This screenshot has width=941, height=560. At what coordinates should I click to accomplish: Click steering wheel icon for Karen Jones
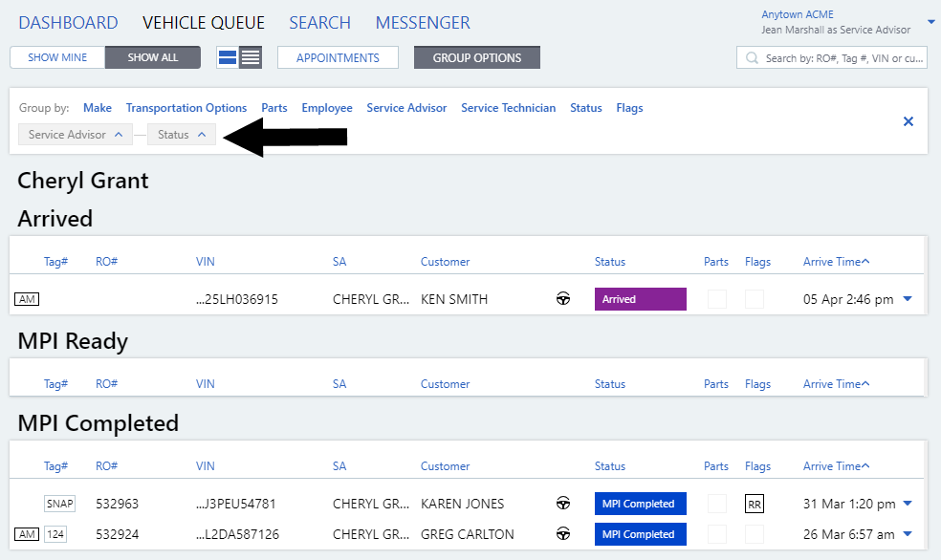pyautogui.click(x=563, y=504)
